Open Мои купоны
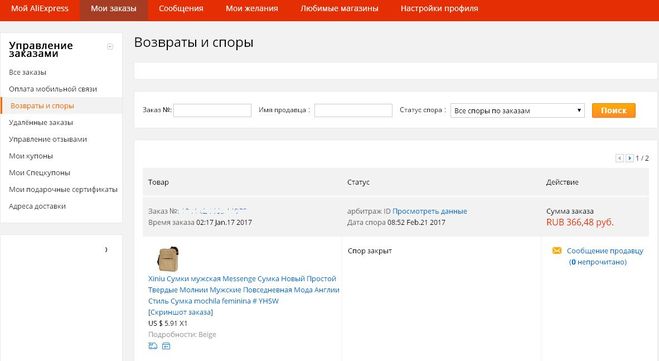The image size is (659, 361). click(x=31, y=156)
